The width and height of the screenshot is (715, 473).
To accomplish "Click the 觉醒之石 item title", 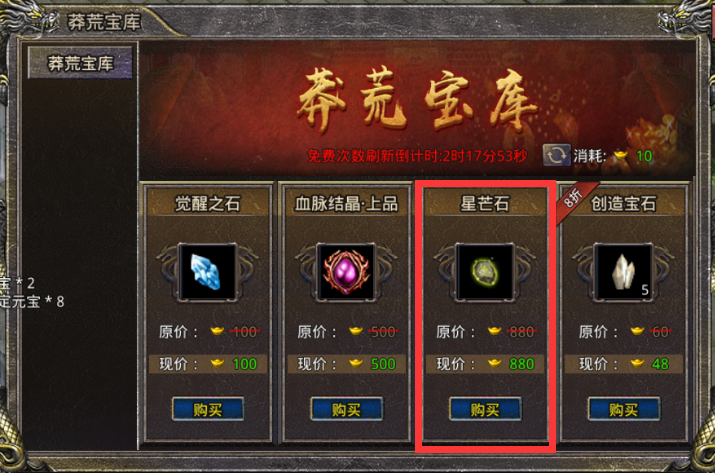I will [207, 203].
